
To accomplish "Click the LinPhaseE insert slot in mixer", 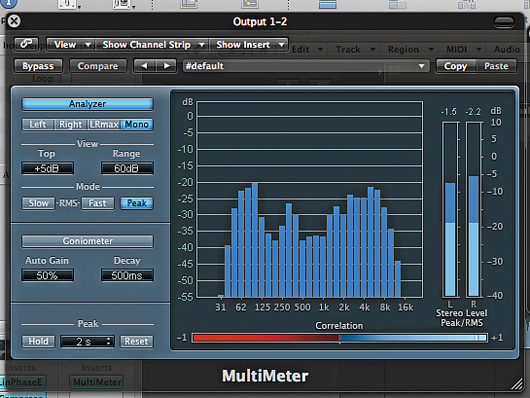I will coord(22,382).
